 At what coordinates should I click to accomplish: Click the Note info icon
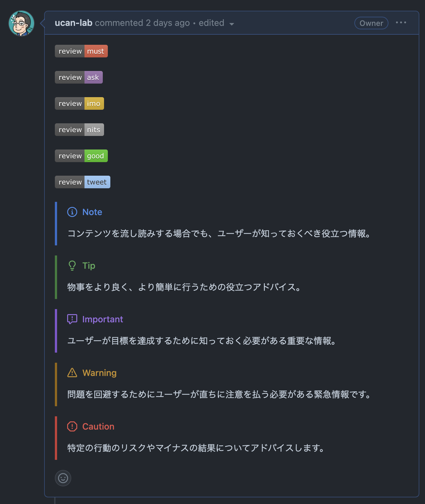72,212
